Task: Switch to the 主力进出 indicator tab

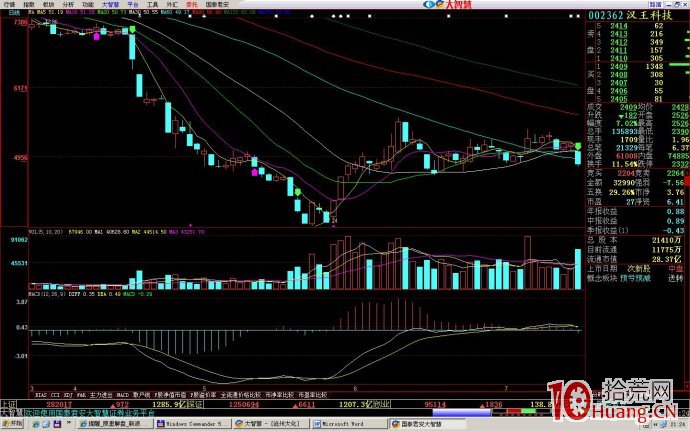Action: 101,395
